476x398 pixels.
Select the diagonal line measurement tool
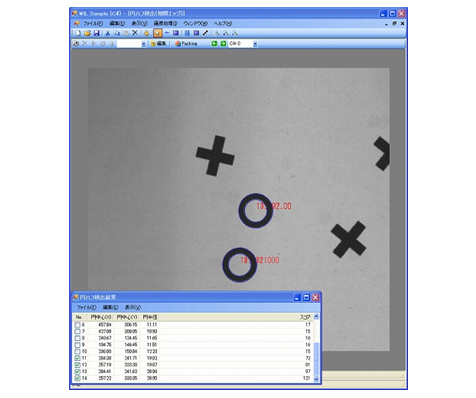pyautogui.click(x=206, y=33)
